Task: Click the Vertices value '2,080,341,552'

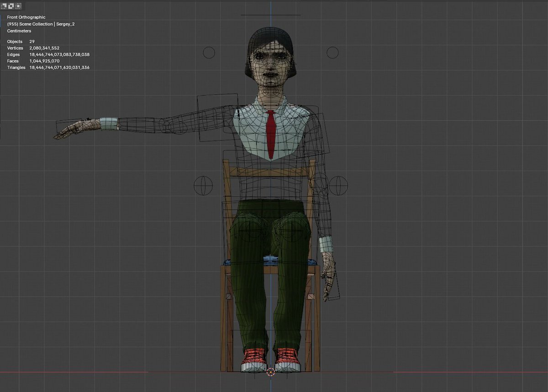Action: [44, 48]
